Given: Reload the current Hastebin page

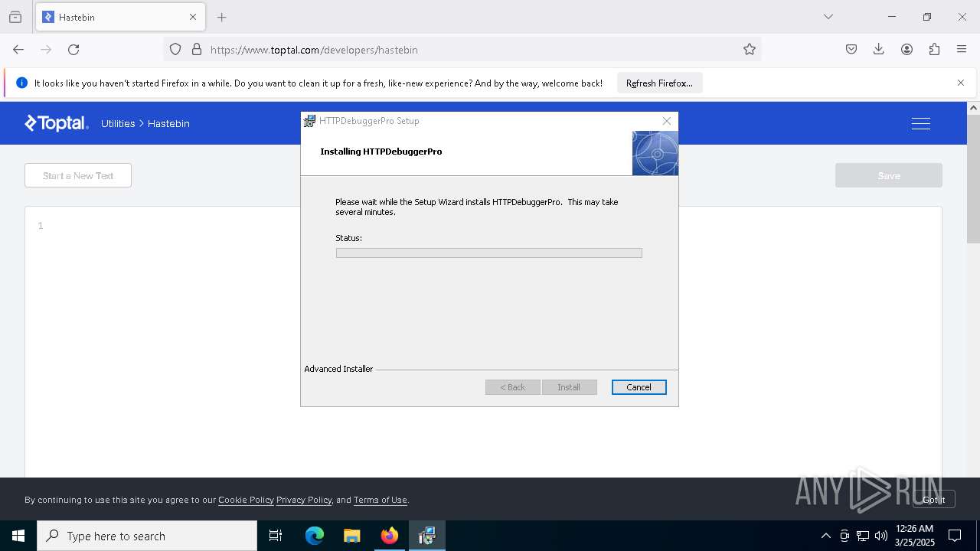Looking at the screenshot, I should pyautogui.click(x=73, y=50).
